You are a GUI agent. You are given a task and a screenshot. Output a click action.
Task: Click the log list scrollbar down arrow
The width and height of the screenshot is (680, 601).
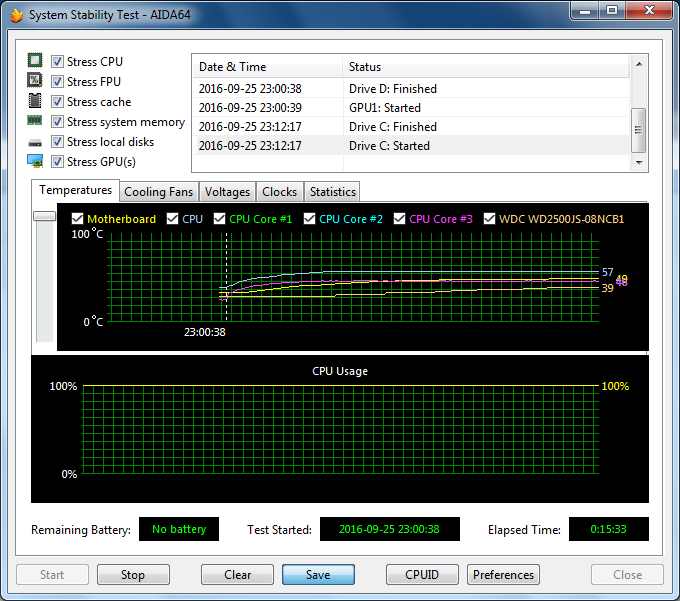point(639,161)
